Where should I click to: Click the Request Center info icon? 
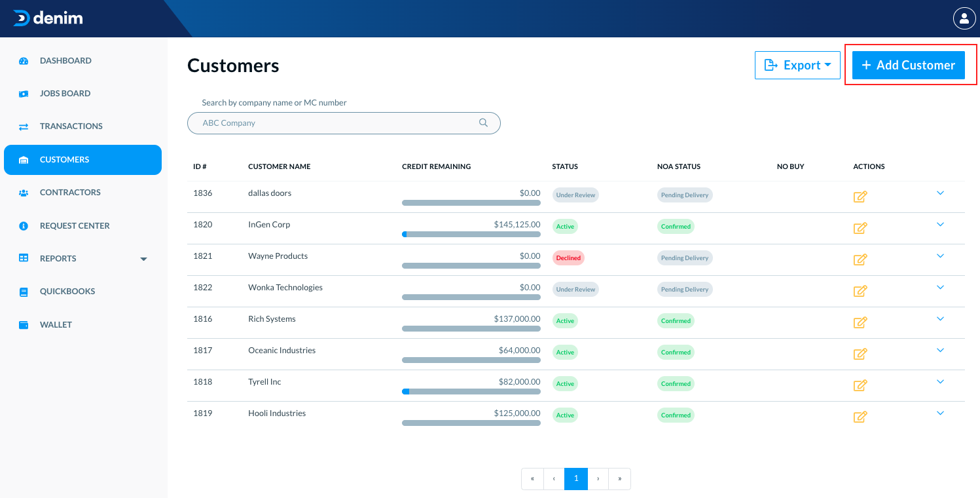coord(24,225)
